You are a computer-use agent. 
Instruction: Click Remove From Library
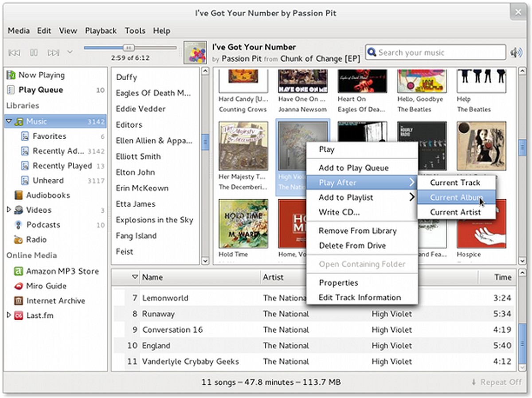click(x=357, y=230)
